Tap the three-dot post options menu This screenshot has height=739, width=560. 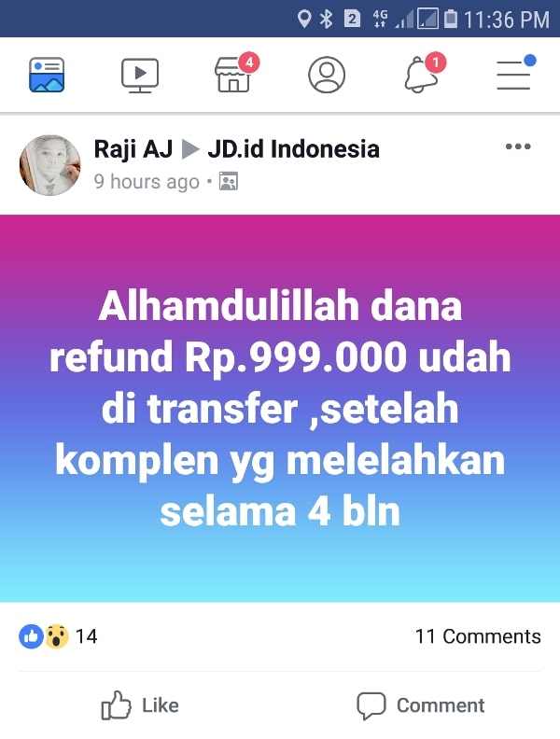pos(518,146)
